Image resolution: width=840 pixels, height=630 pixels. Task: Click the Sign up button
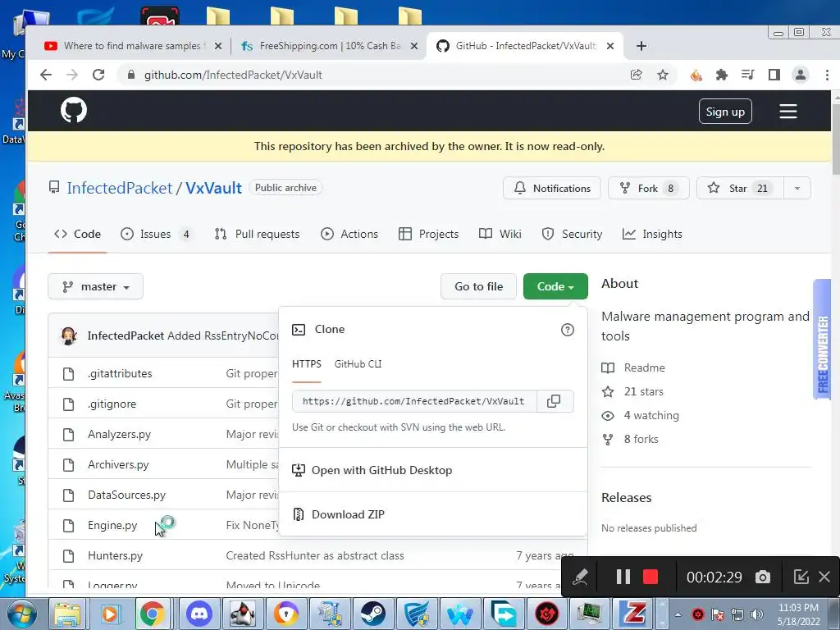[x=725, y=112]
